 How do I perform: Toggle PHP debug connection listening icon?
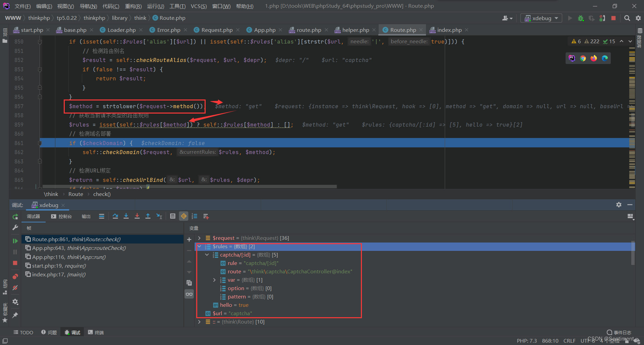[602, 18]
